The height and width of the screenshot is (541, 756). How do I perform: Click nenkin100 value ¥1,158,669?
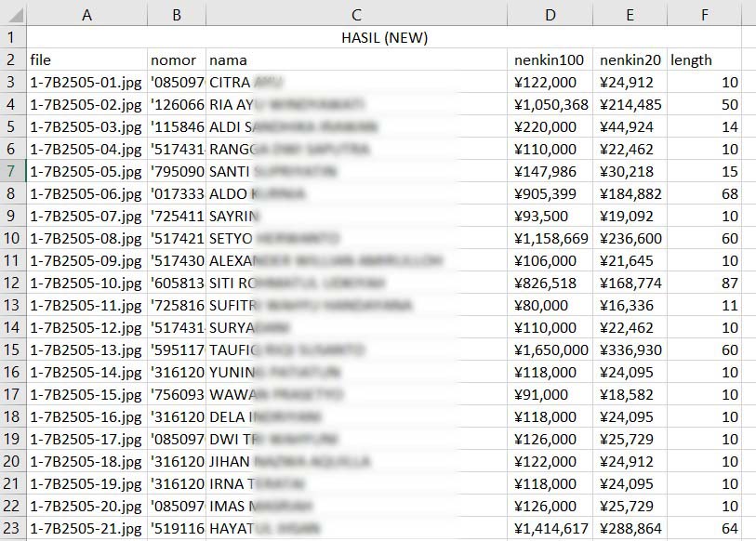click(x=550, y=238)
